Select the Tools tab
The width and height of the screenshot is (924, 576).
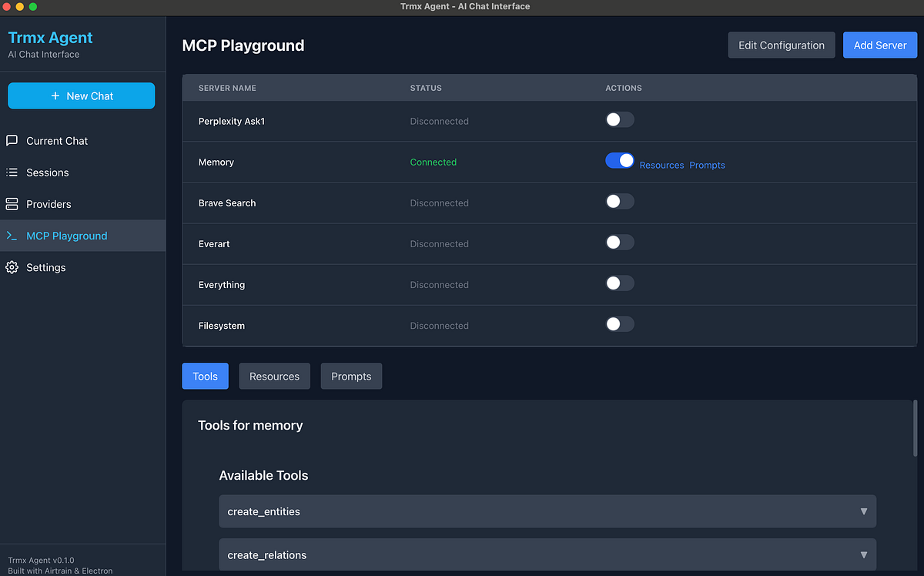pyautogui.click(x=205, y=376)
